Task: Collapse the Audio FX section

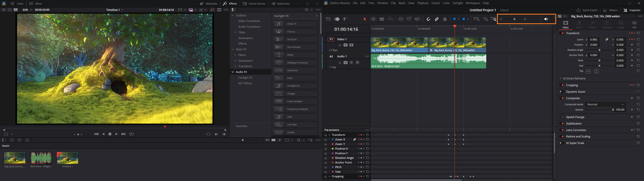Action: tap(233, 72)
